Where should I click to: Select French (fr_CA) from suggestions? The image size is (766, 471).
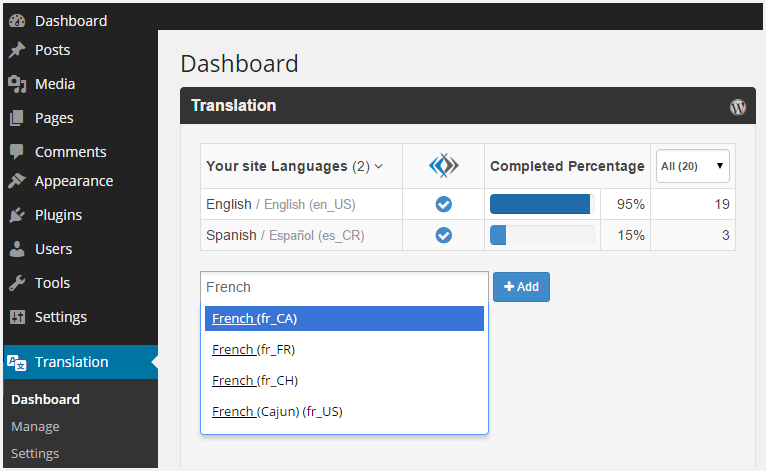click(x=344, y=319)
